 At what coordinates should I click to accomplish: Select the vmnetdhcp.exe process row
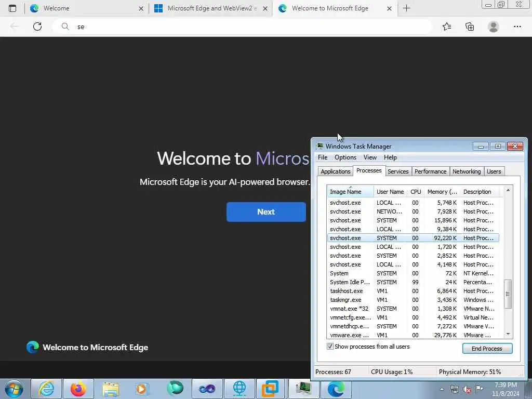(413, 326)
